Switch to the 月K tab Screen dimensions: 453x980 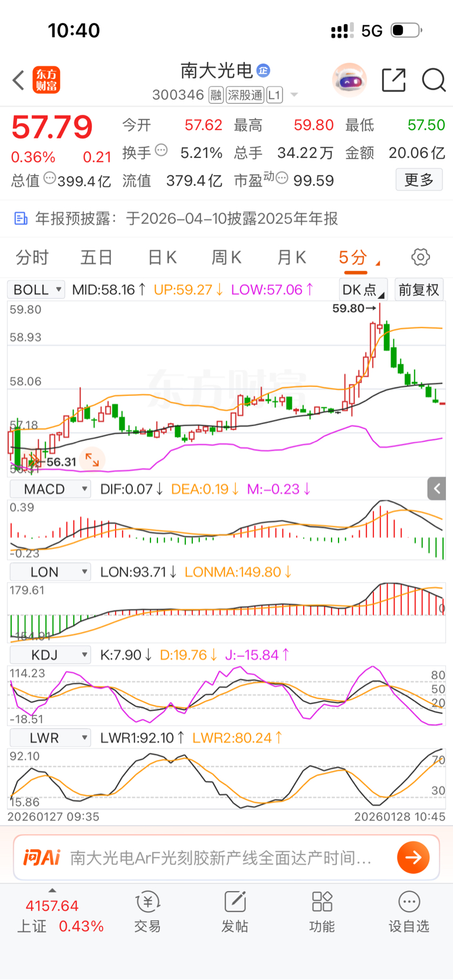pos(291,258)
